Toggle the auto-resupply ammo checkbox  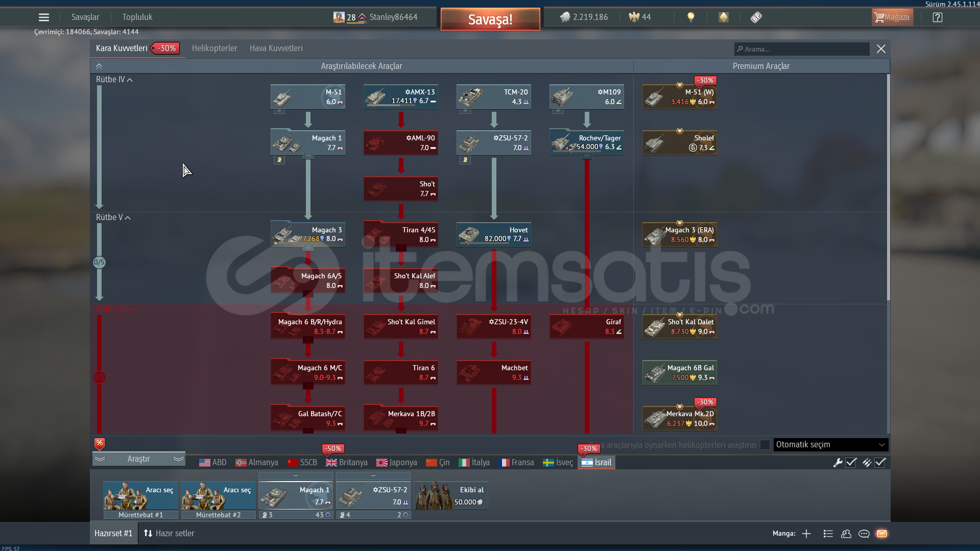pyautogui.click(x=880, y=463)
